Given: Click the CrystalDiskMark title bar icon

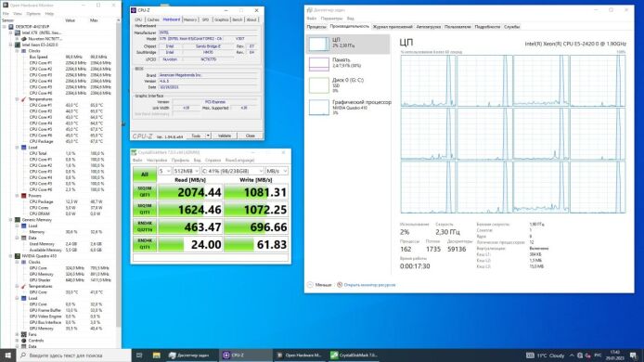Looking at the screenshot, I should [134, 152].
